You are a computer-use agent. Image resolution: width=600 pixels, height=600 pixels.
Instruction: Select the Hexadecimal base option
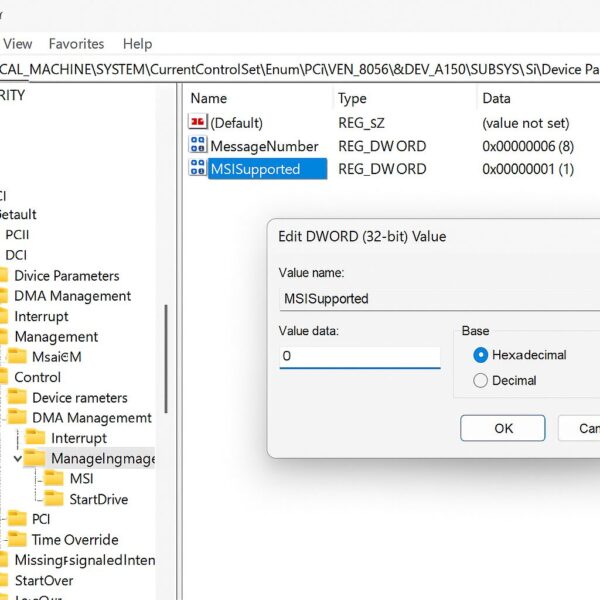click(x=481, y=355)
